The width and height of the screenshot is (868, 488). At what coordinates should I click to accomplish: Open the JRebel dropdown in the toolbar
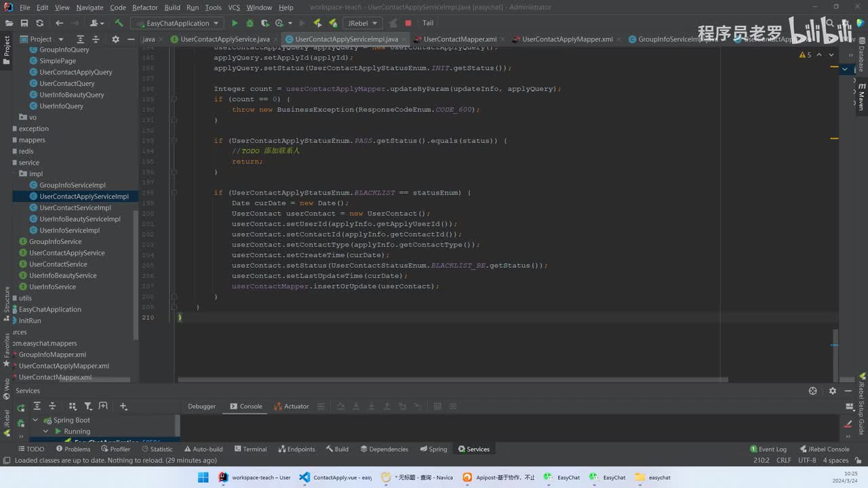pos(361,23)
